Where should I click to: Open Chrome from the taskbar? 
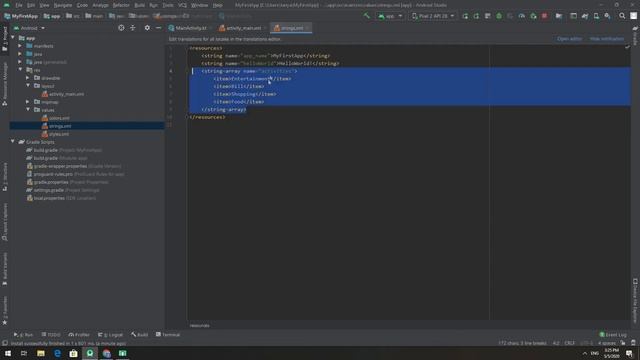107,353
